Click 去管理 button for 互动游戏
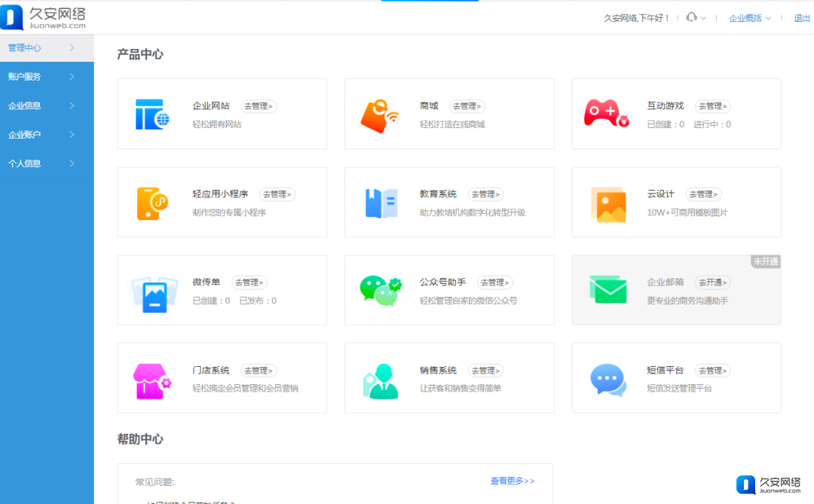Image resolution: width=814 pixels, height=504 pixels. pos(713,106)
